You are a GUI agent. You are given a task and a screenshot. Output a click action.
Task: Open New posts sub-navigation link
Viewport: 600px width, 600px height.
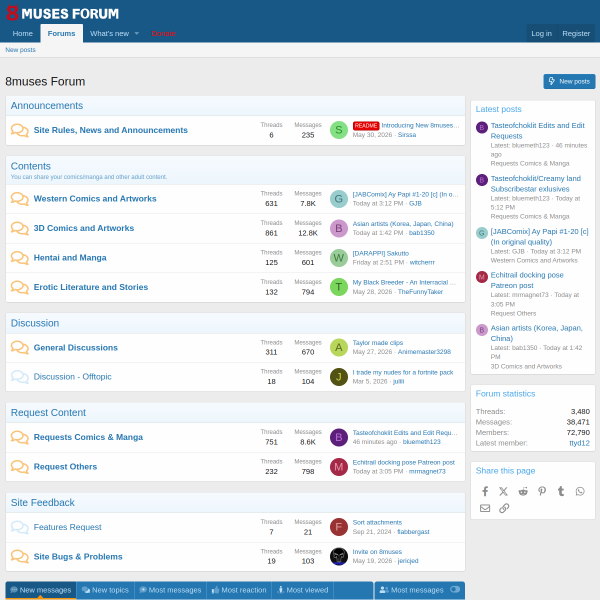click(x=20, y=50)
